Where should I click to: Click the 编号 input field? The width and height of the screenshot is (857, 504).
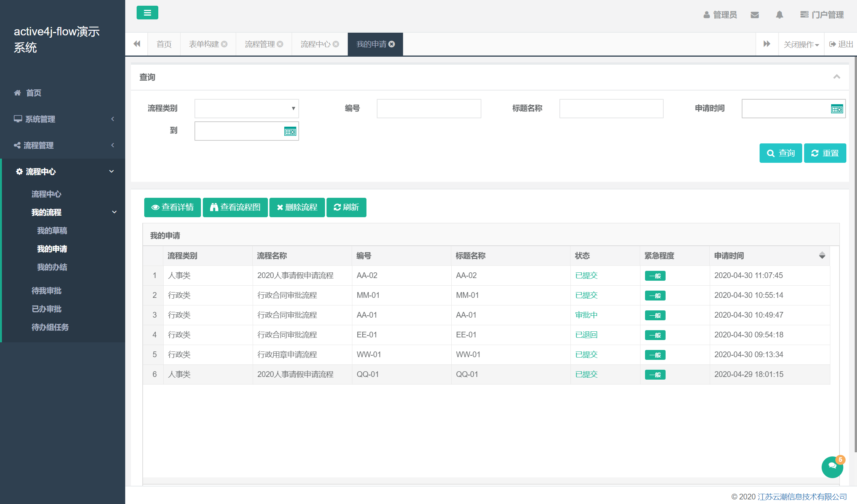(428, 109)
